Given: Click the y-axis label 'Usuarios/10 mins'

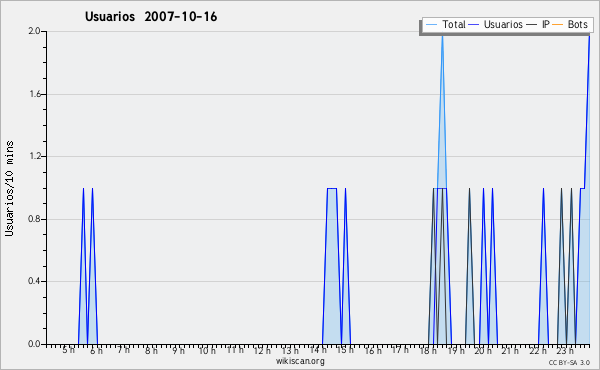Looking at the screenshot, I should point(9,188).
